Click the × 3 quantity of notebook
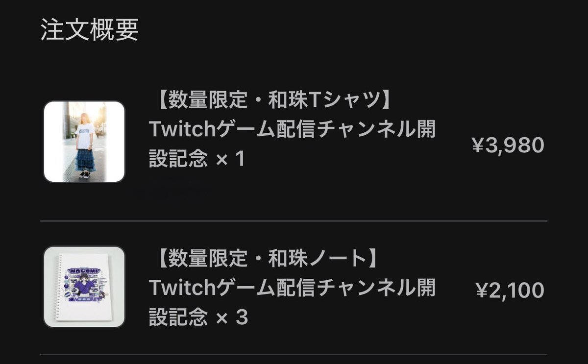Image resolution: width=588 pixels, height=364 pixels. [x=232, y=318]
